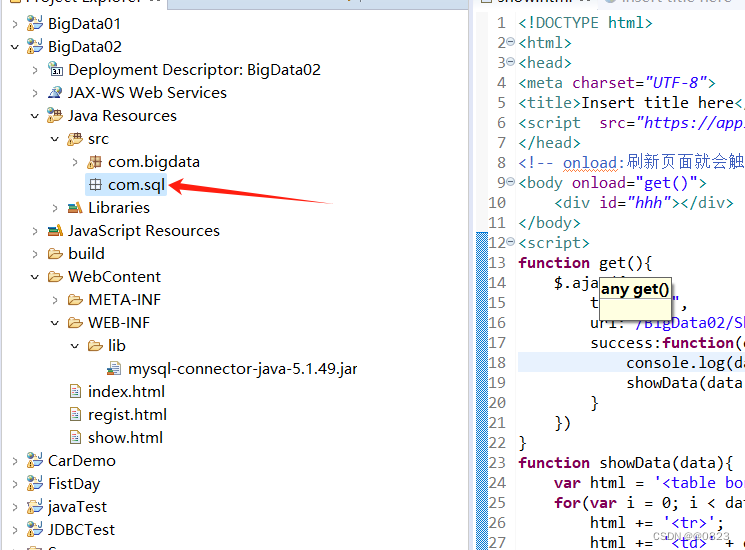
Task: Expand the CarDemo project
Action: (15, 461)
